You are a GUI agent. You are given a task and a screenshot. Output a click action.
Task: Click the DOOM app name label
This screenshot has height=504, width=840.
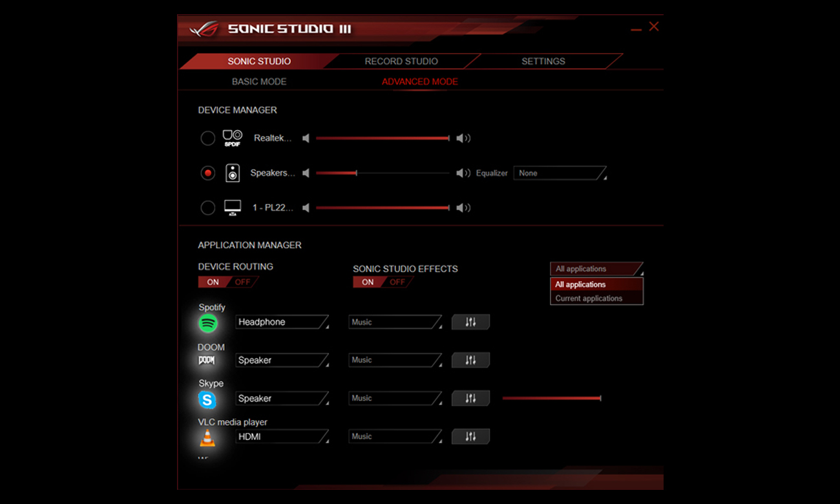point(211,347)
